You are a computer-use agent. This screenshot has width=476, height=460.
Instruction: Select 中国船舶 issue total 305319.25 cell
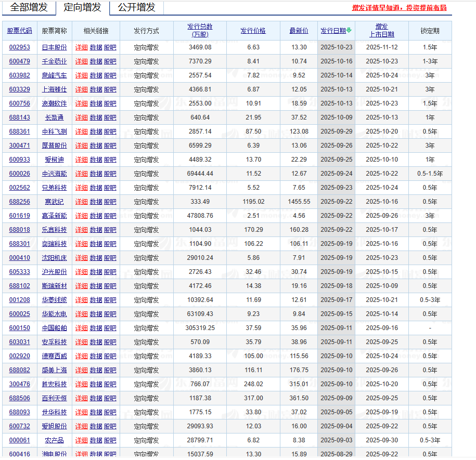tap(200, 328)
